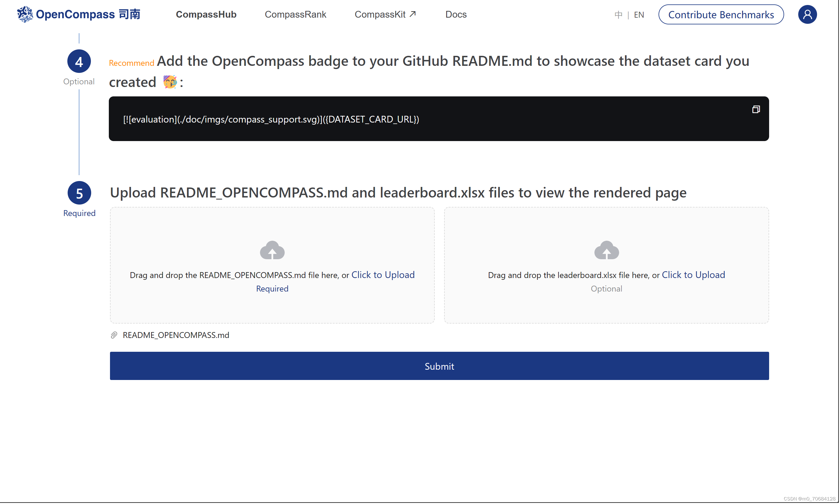Viewport: 840px width, 504px height.
Task: Click the cloud upload icon for README_OPENCOMPASS.md
Action: tap(272, 250)
